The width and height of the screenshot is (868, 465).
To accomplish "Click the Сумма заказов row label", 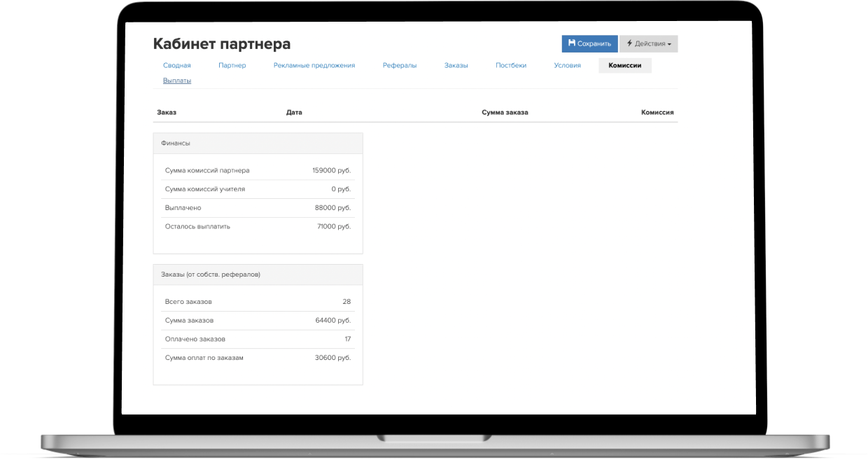I will pyautogui.click(x=190, y=320).
